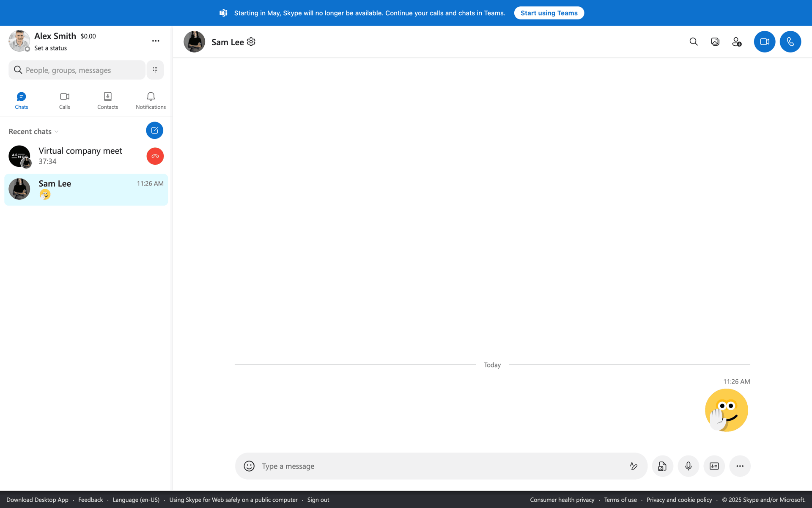Switch to the Chats tab
The height and width of the screenshot is (508, 812).
22,101
